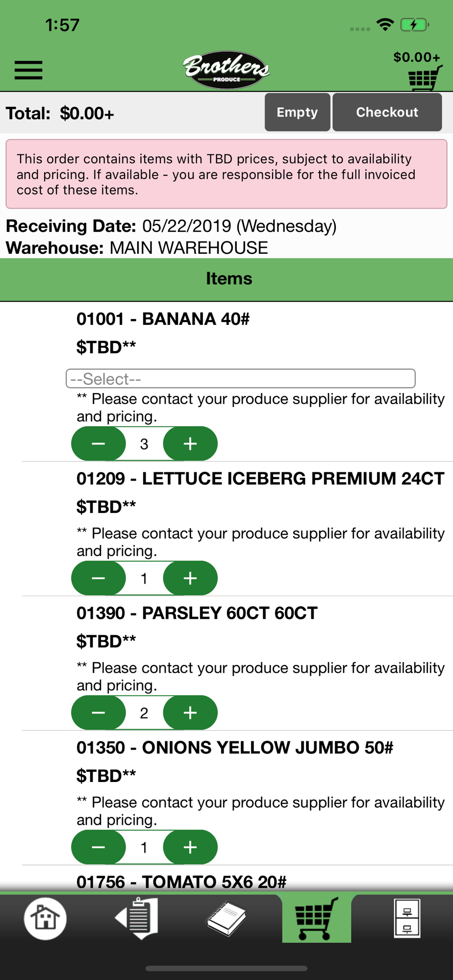Tap the Brothers Produce logo
Screen dimensions: 453x980
click(226, 70)
